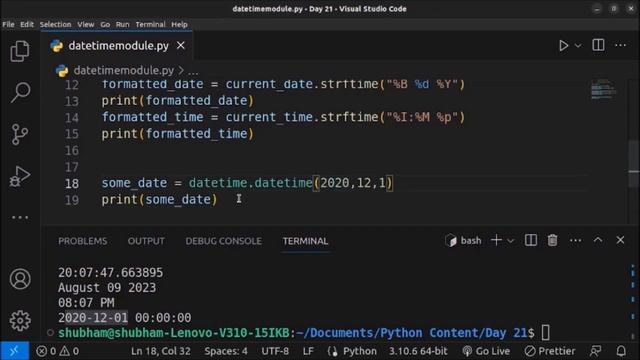Click the bash terminal profile label
This screenshot has width=640, height=360.
click(x=463, y=240)
